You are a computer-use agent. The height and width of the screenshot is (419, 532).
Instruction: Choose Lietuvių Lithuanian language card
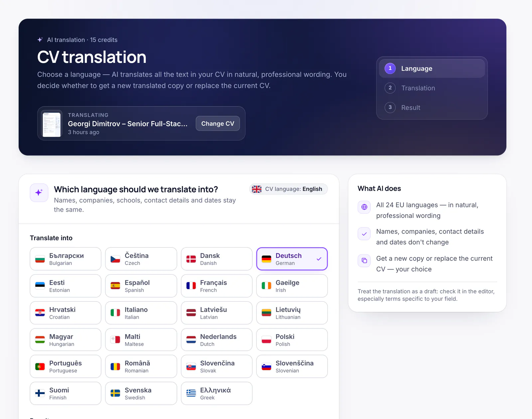292,313
